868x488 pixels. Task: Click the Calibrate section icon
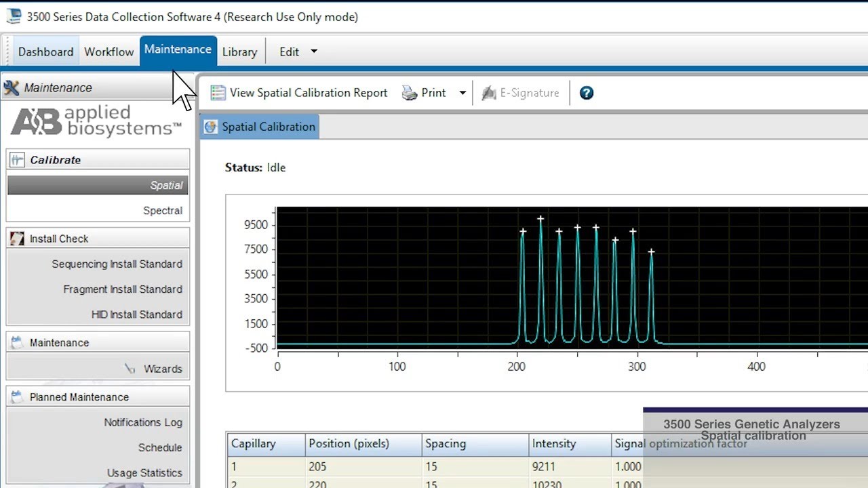click(x=18, y=160)
